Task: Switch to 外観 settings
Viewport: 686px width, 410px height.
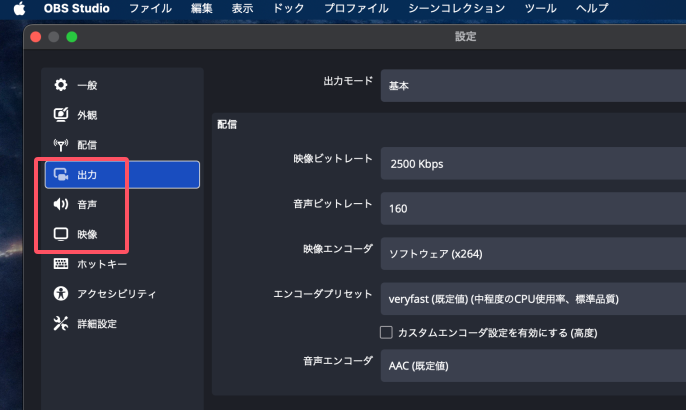Action: [122, 115]
